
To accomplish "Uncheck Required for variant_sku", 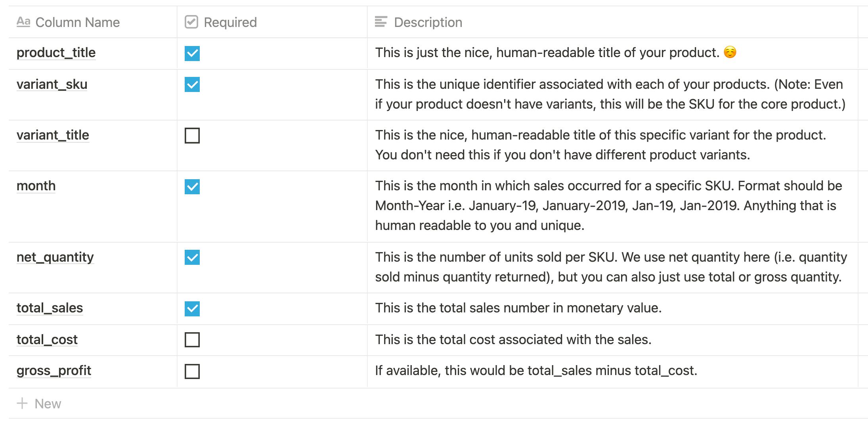I will (192, 84).
